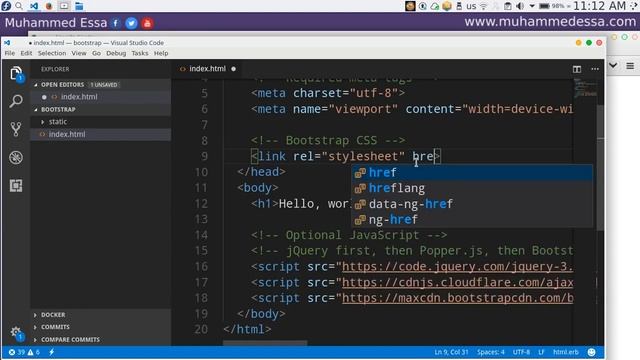Open the Search view in activity bar
640x360 pixels.
point(16,101)
